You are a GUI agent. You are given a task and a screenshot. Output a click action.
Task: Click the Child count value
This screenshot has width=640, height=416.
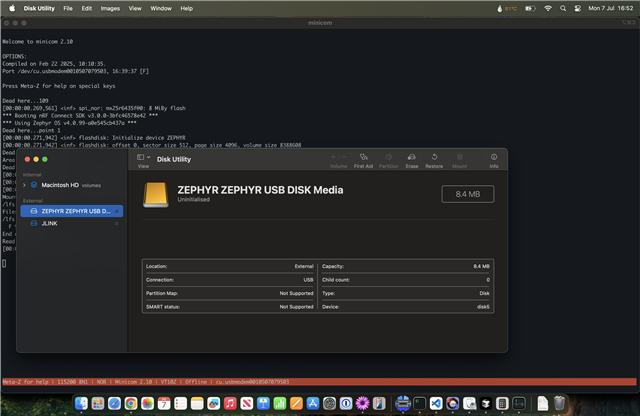(488, 280)
